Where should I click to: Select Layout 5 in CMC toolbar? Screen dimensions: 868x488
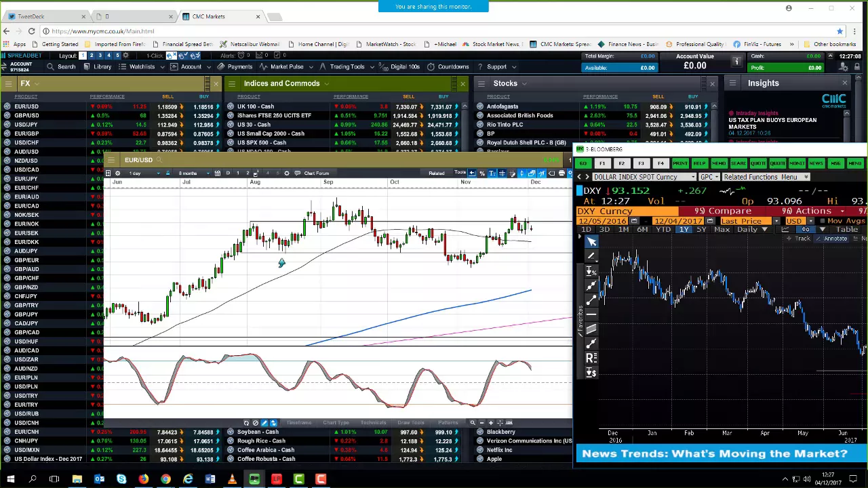tap(117, 56)
